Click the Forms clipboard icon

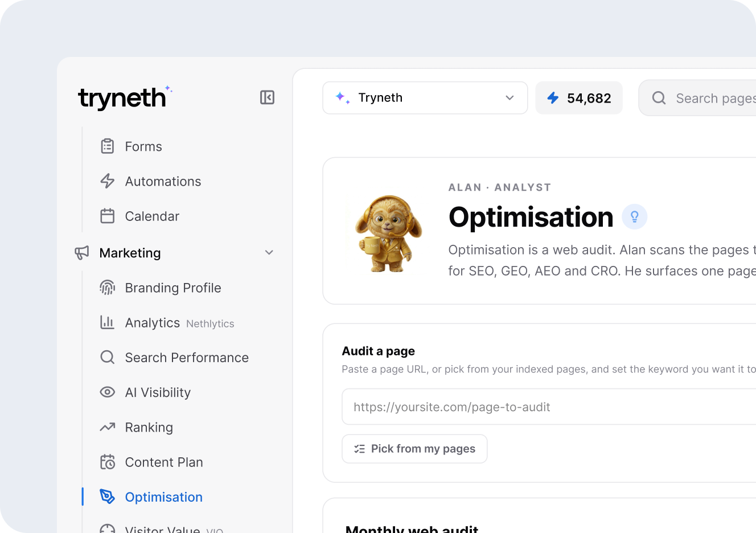click(107, 146)
